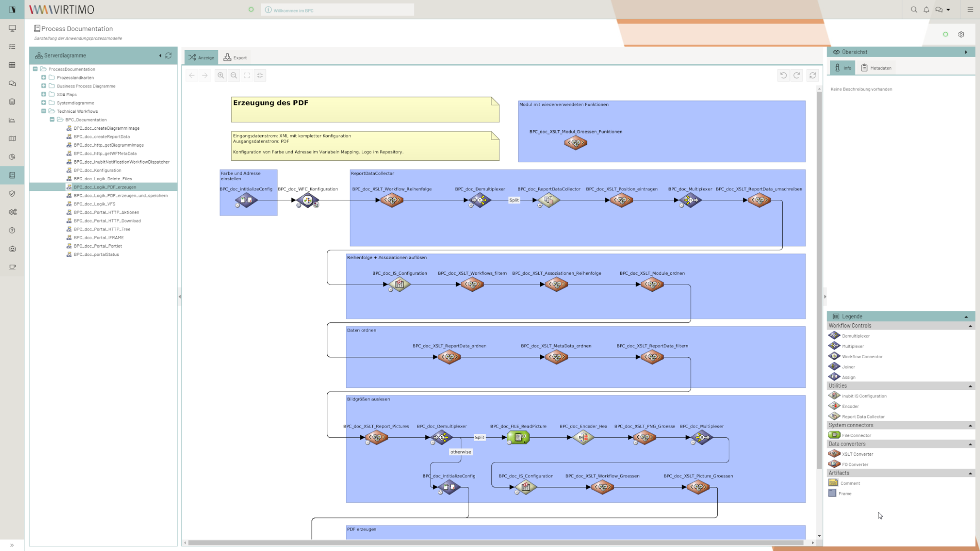980x551 pixels.
Task: Open the help question mark sidebar icon
Action: 12,231
